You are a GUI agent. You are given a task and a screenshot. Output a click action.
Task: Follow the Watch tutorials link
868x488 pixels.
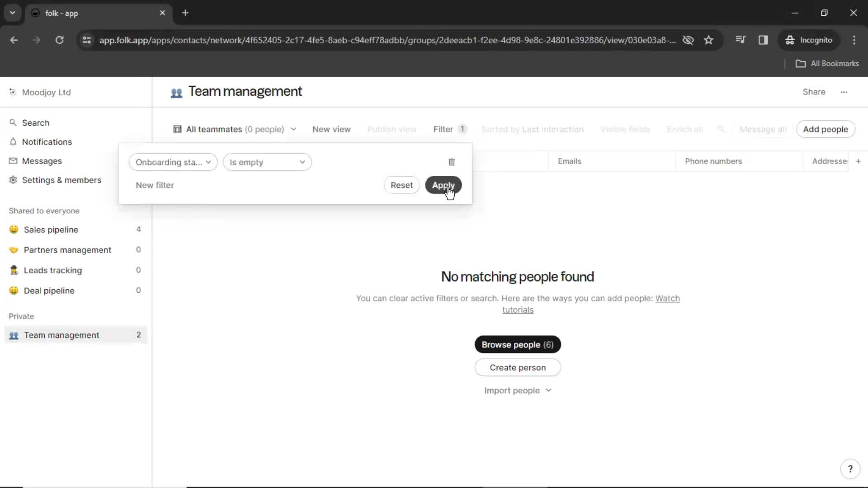[667, 298]
